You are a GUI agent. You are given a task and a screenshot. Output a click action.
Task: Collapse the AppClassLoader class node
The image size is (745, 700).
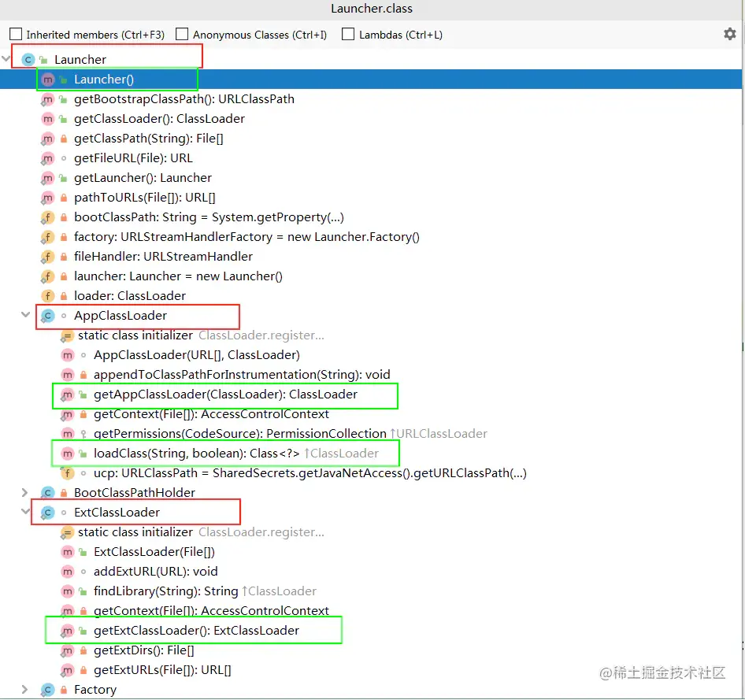pyautogui.click(x=26, y=315)
